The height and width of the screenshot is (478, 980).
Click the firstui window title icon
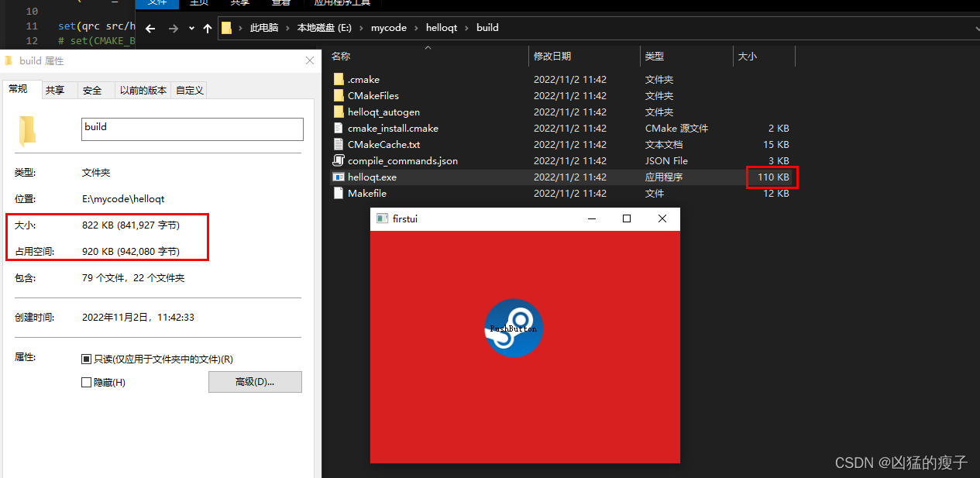[x=382, y=218]
